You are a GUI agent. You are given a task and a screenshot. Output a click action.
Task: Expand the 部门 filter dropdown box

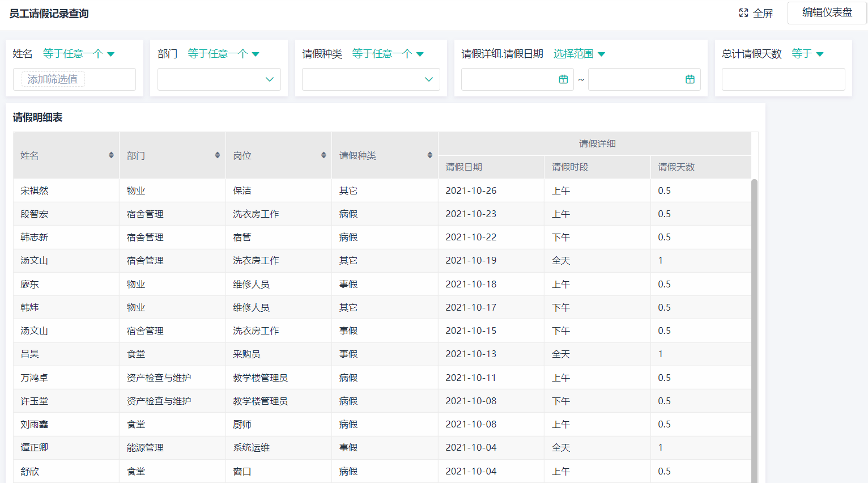(219, 79)
